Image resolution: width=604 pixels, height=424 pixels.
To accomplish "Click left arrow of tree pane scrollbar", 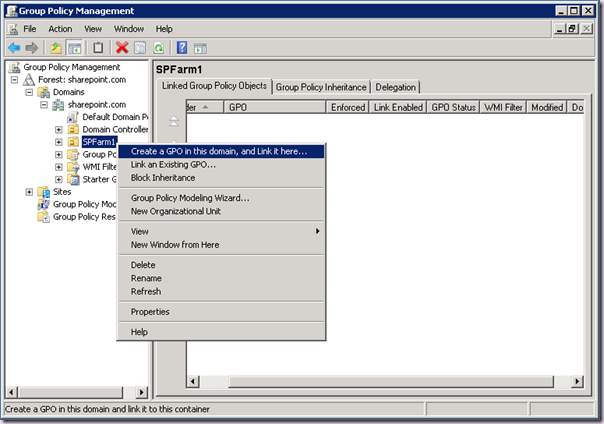I will point(12,392).
